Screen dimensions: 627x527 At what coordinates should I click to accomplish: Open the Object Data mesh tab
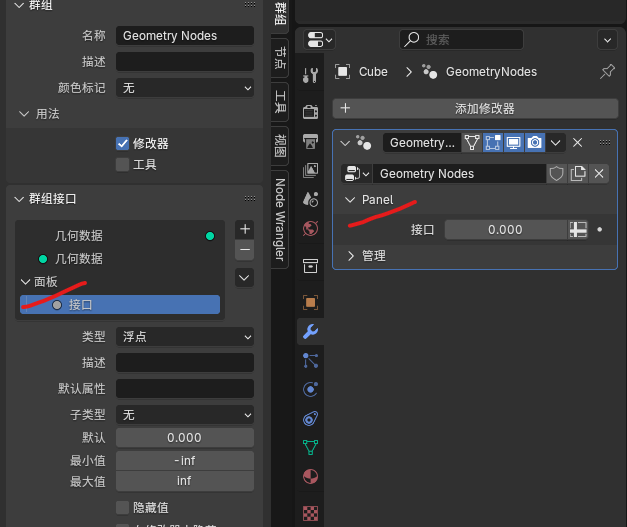pyautogui.click(x=310, y=447)
